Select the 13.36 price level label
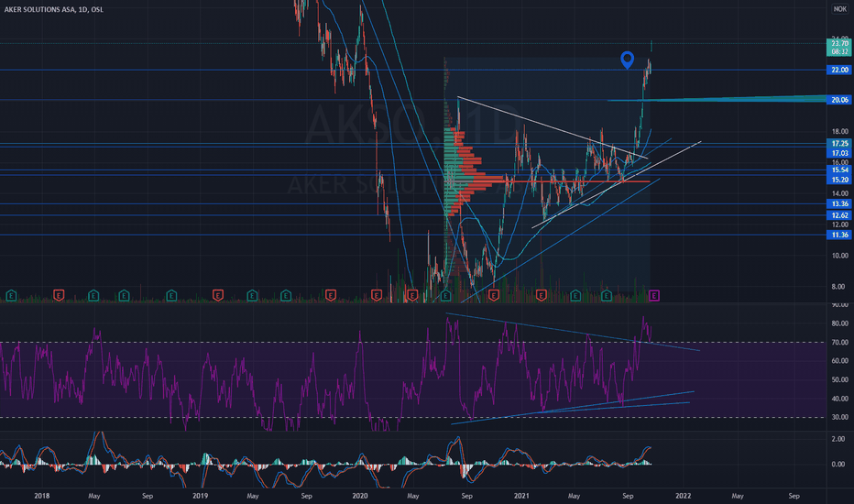The image size is (854, 504). pyautogui.click(x=839, y=203)
